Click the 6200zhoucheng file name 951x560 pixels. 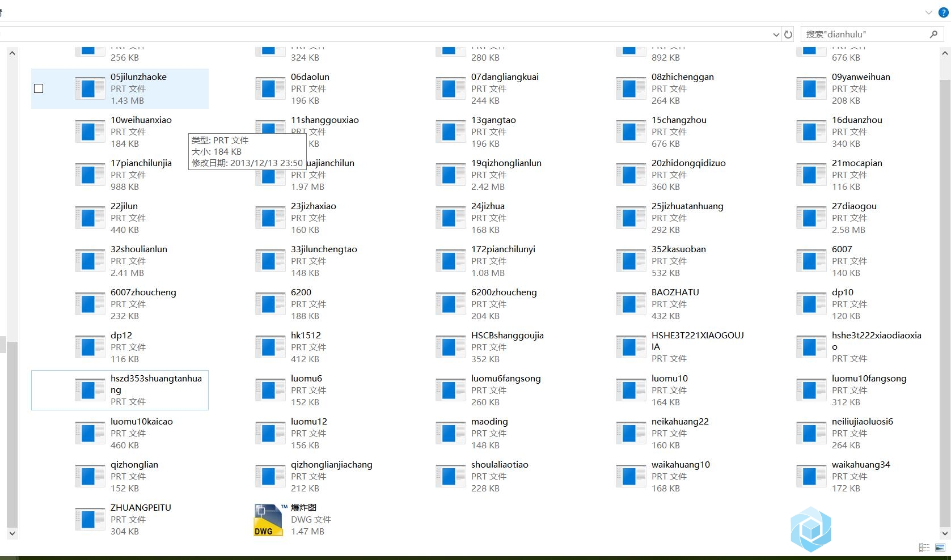(504, 292)
